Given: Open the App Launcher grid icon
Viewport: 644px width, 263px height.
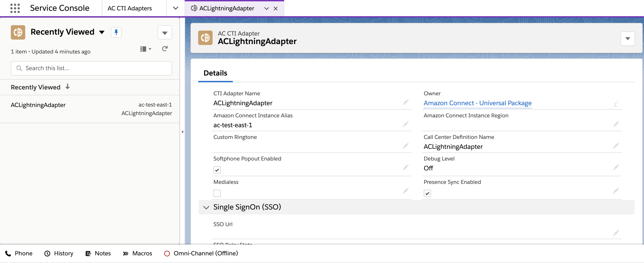Looking at the screenshot, I should pos(15,8).
